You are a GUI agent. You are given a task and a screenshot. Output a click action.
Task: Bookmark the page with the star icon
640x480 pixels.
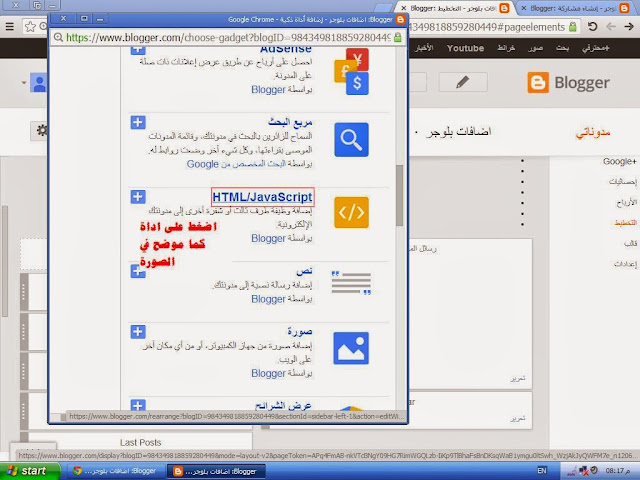(30, 27)
